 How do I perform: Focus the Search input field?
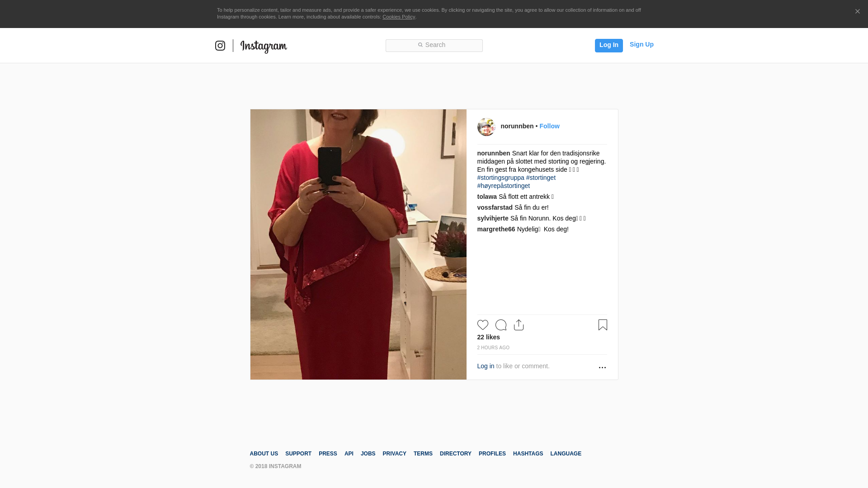434,46
